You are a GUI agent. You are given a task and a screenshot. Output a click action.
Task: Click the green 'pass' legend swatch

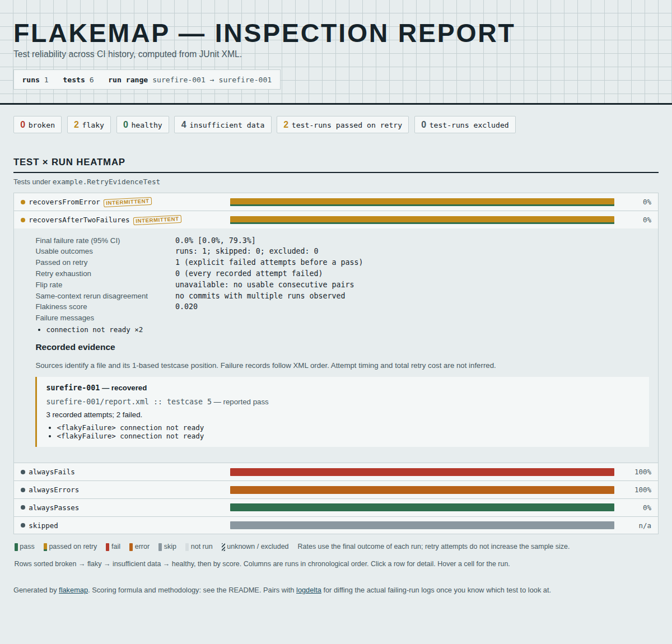(16, 547)
